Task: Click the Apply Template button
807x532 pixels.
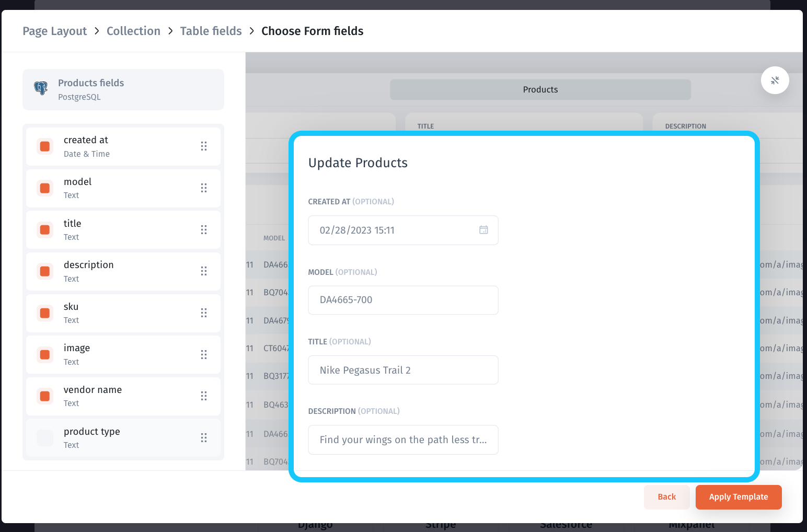Action: pos(739,497)
